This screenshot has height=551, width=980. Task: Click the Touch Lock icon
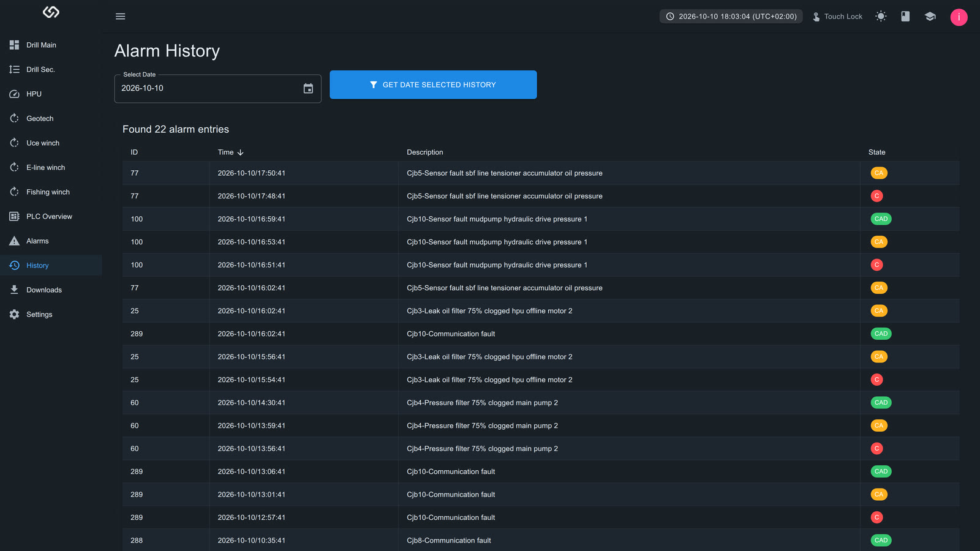816,17
